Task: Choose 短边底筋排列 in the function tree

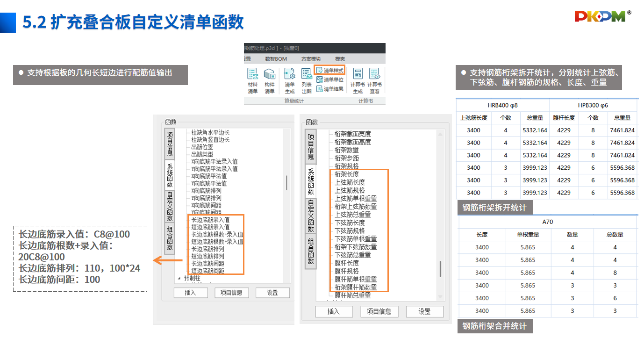Action: point(208,256)
